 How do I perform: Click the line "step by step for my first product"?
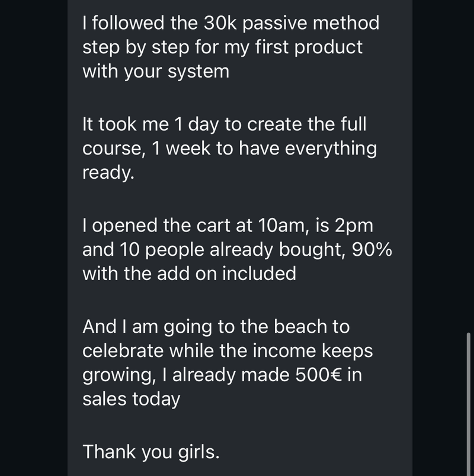click(x=222, y=48)
